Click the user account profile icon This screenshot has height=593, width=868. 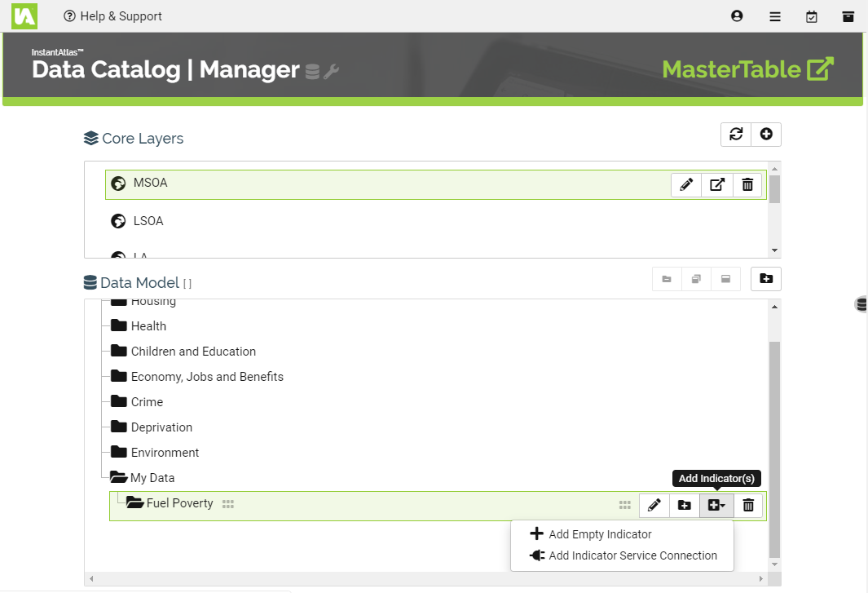(x=737, y=15)
